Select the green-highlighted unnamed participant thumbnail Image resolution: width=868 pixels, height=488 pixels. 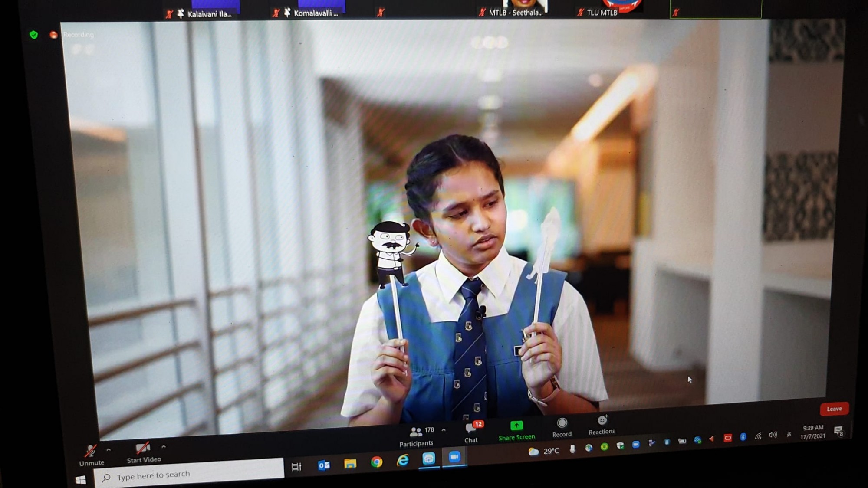coord(716,9)
